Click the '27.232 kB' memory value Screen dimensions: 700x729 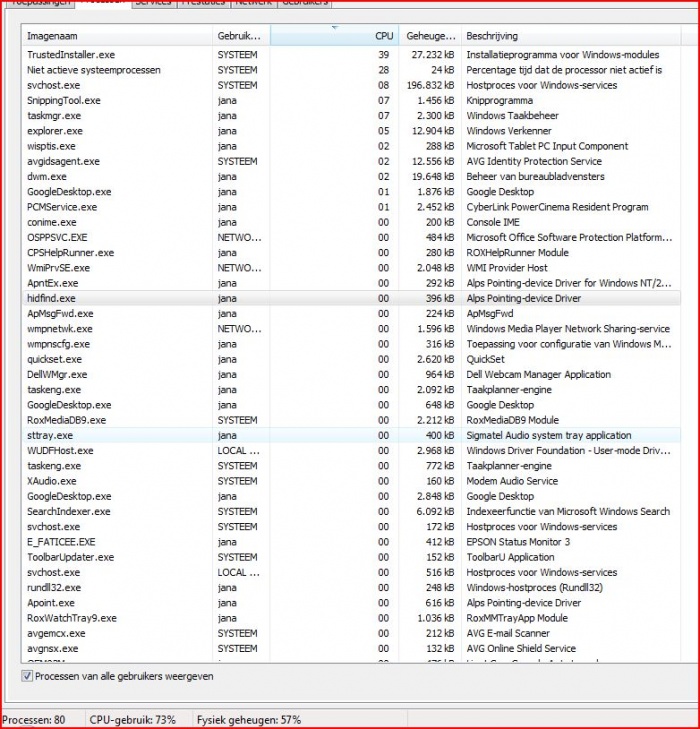point(433,55)
